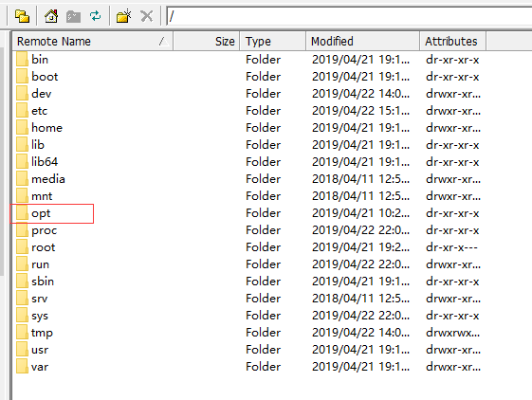The height and width of the screenshot is (400, 532).
Task: Click the folder icon beside mnt
Action: pos(22,195)
